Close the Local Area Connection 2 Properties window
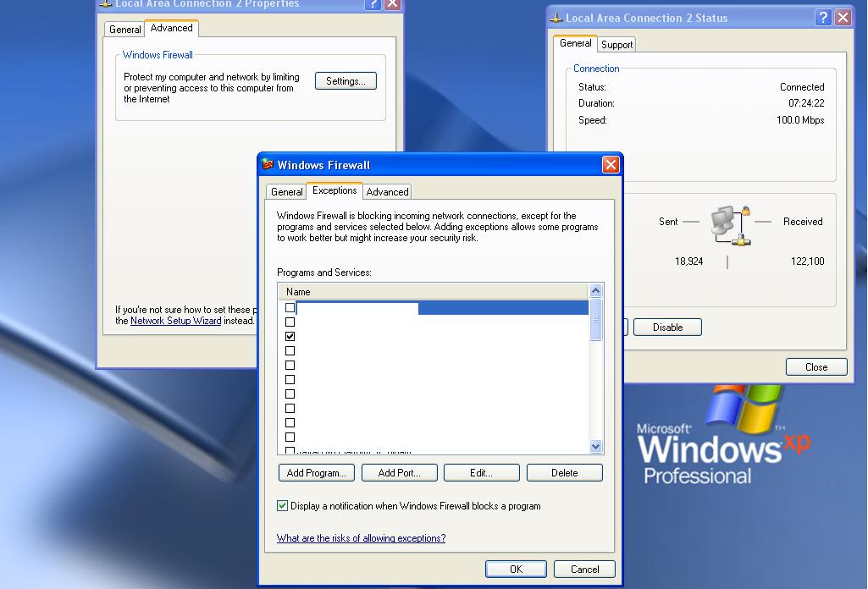 pyautogui.click(x=392, y=4)
